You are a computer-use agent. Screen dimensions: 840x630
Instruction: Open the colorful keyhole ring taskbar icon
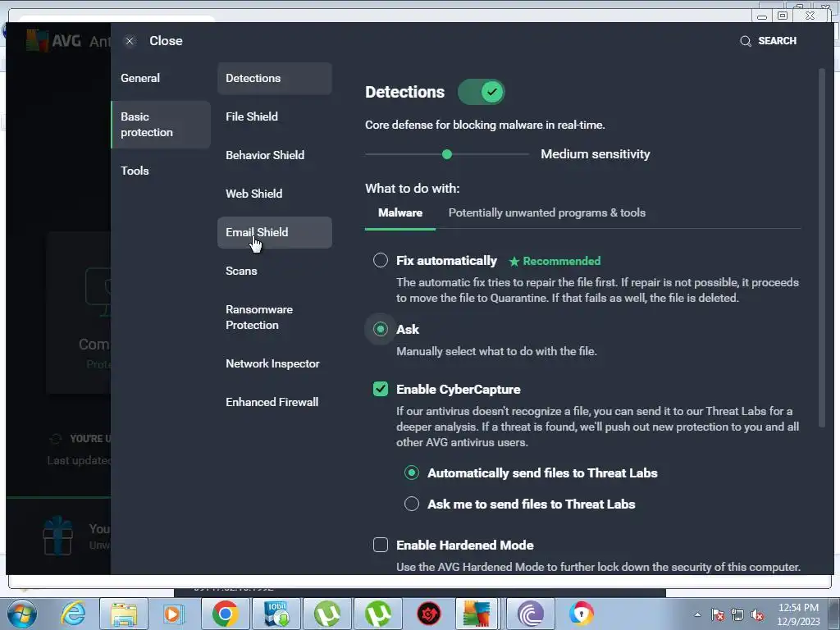tap(582, 614)
